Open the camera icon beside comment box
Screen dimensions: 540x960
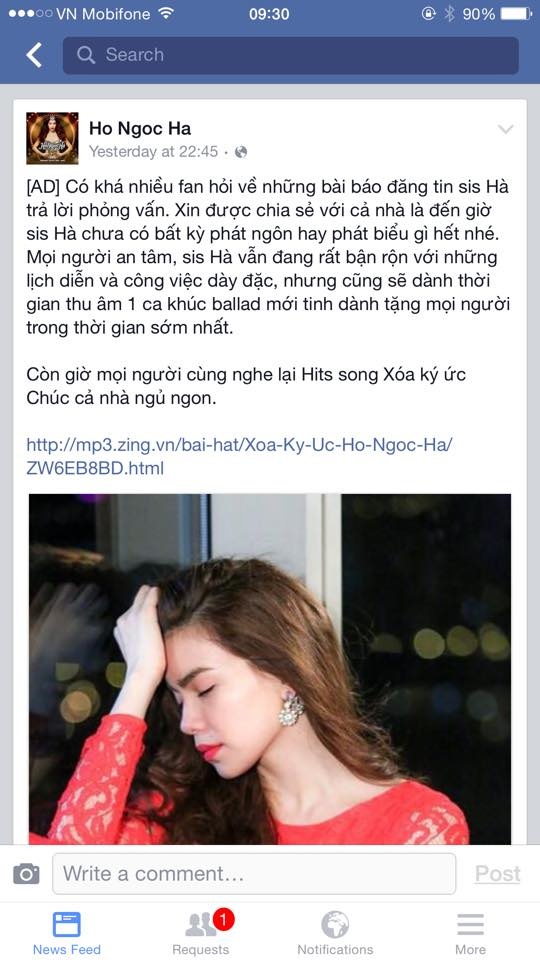[26, 873]
